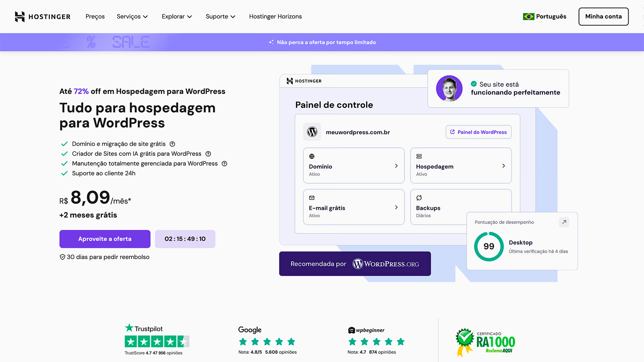Click the 'Suporte ao cliente 24h' feature text

[104, 173]
